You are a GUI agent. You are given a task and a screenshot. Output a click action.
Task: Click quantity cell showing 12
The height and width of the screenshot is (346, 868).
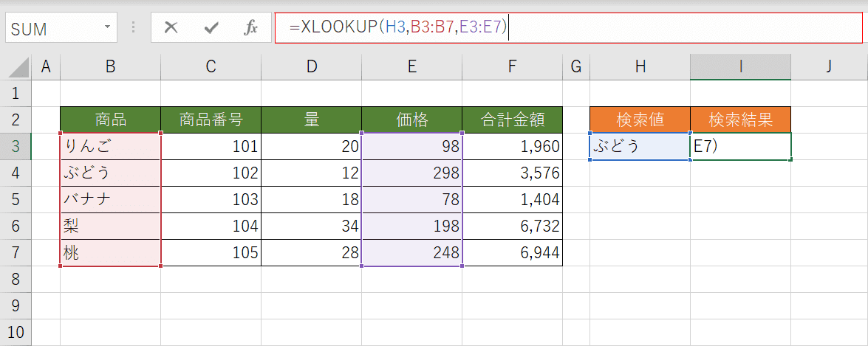coord(311,173)
